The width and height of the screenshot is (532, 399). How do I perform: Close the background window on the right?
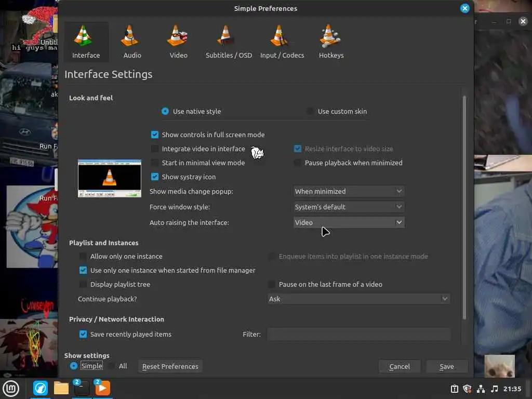coord(523,21)
